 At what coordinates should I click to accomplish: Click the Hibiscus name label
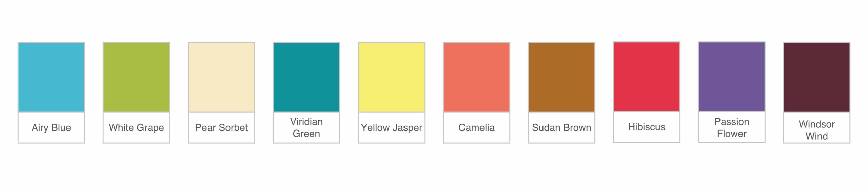coord(647,127)
